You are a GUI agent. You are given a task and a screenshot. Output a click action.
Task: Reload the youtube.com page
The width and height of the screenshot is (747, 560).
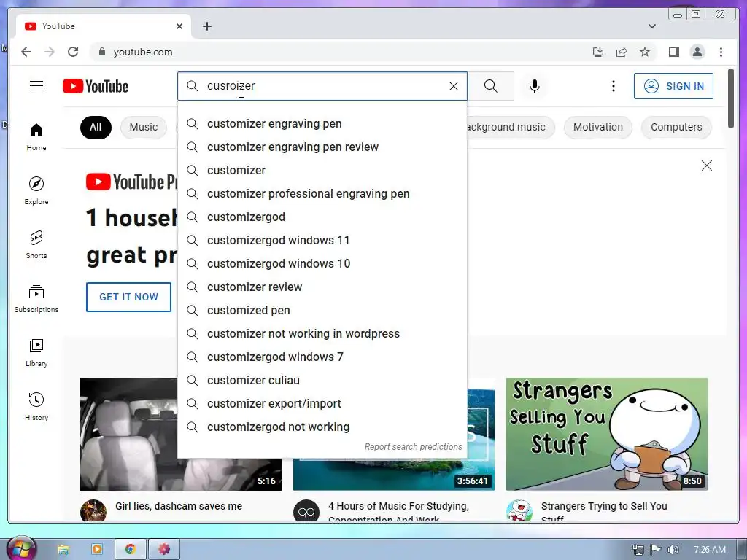[x=73, y=52]
